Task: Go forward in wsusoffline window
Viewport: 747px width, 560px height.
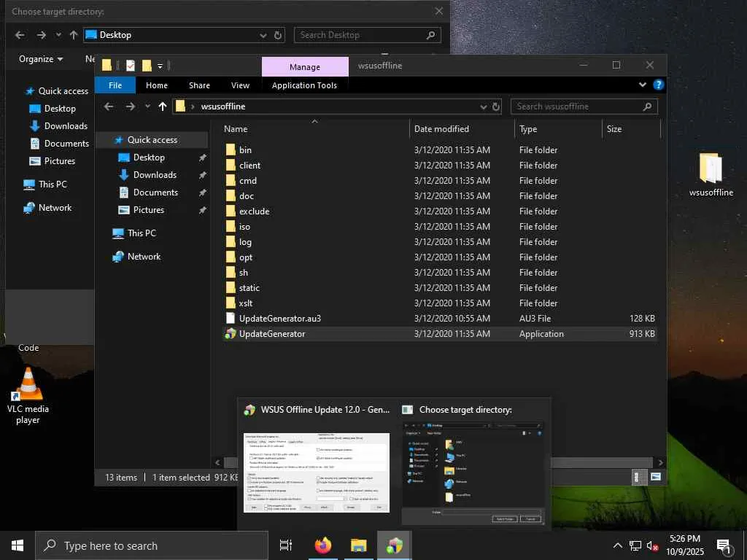Action: pos(130,106)
